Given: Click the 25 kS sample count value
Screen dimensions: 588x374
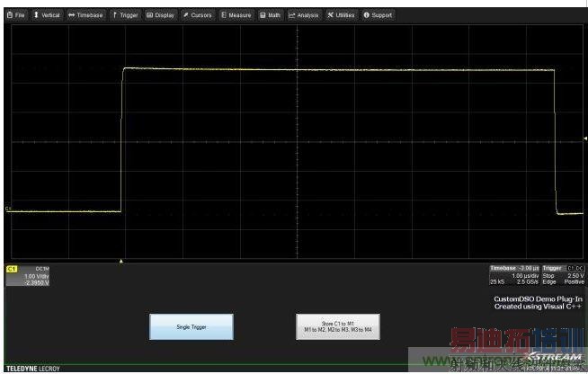Looking at the screenshot, I should point(497,281).
